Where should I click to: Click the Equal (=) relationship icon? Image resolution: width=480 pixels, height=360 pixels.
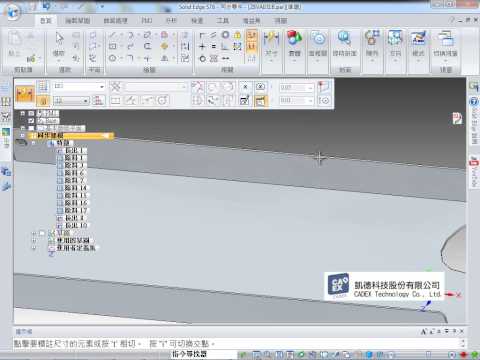coord(213,46)
